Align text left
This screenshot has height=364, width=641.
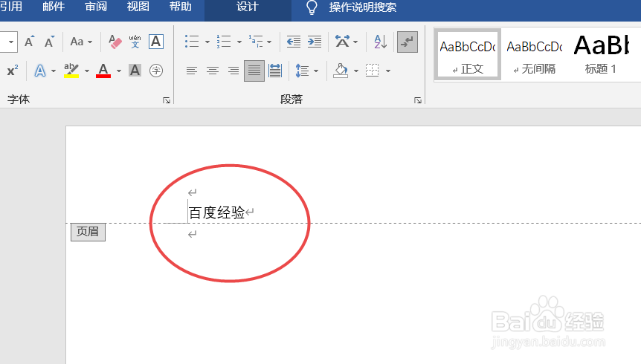(x=192, y=71)
